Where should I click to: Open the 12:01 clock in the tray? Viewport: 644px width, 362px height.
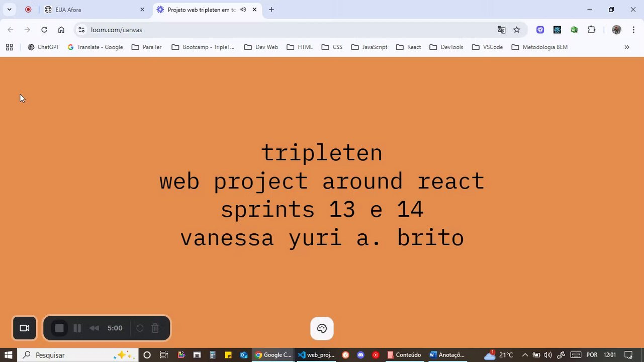pos(609,355)
